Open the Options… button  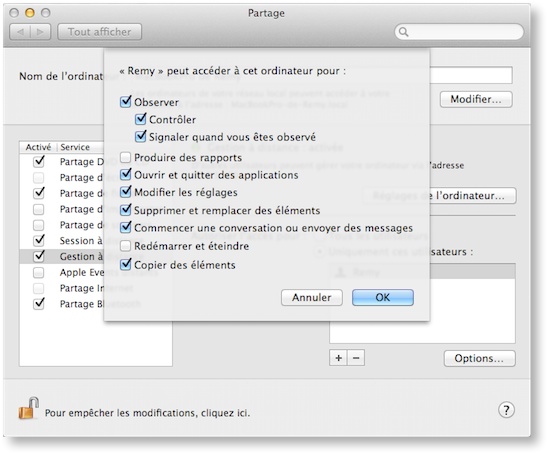point(480,358)
